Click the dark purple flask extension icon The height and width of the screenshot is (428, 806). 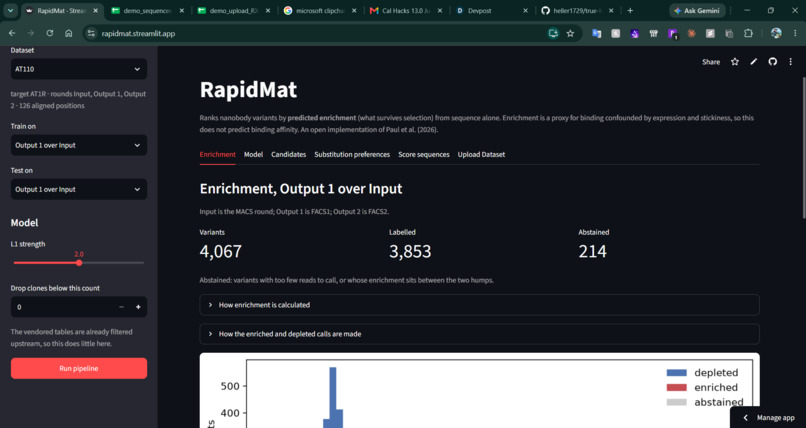(x=634, y=33)
